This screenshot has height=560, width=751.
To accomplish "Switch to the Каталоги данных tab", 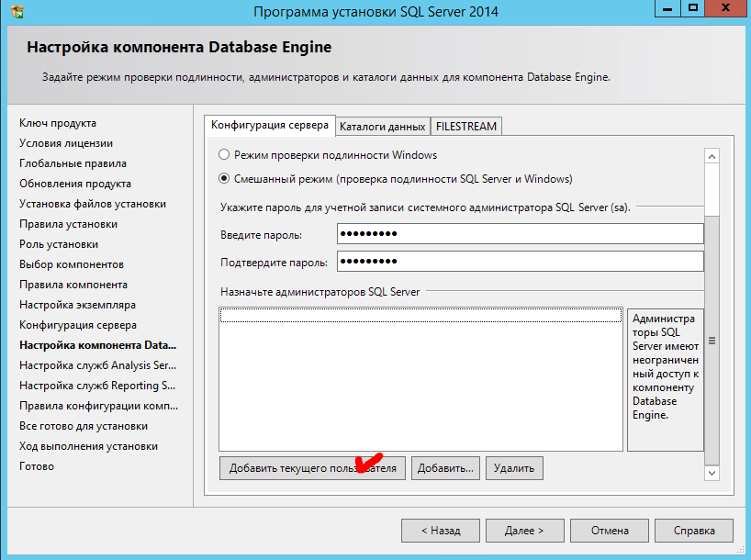I will tap(382, 126).
